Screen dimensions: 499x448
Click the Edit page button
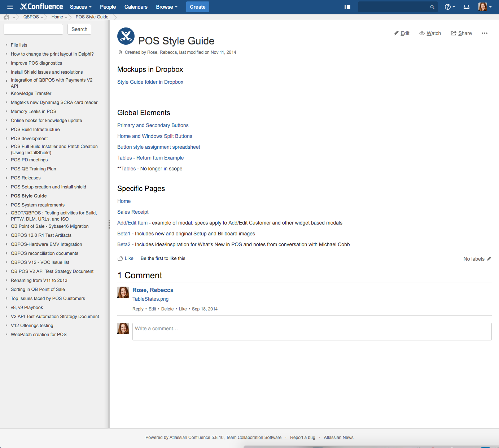click(402, 33)
